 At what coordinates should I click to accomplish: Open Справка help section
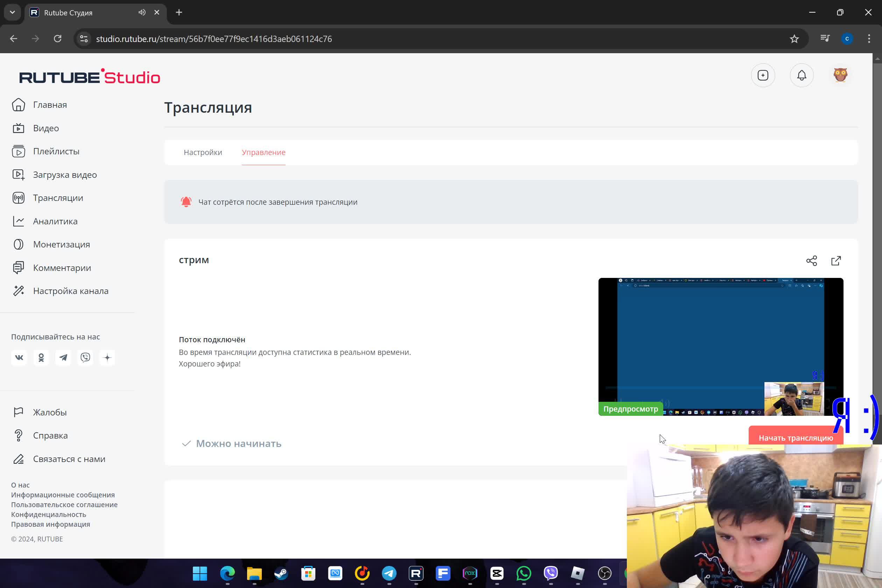tap(40, 436)
